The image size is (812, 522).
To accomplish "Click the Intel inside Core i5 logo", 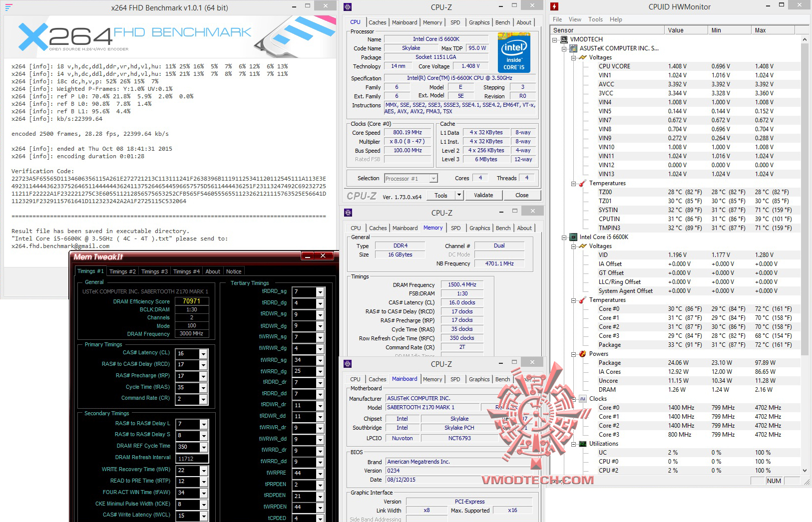I will (x=514, y=52).
